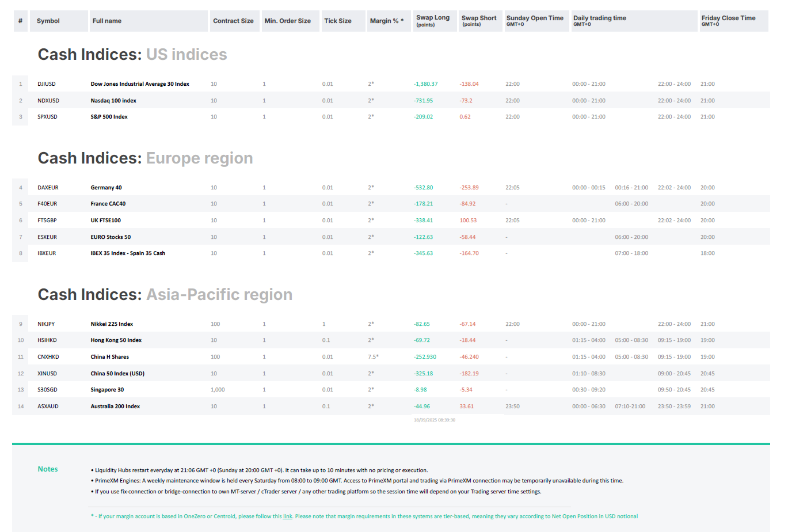The image size is (788, 532).
Task: Click the 00:00 - 00:15 trading time
Action: tap(589, 188)
